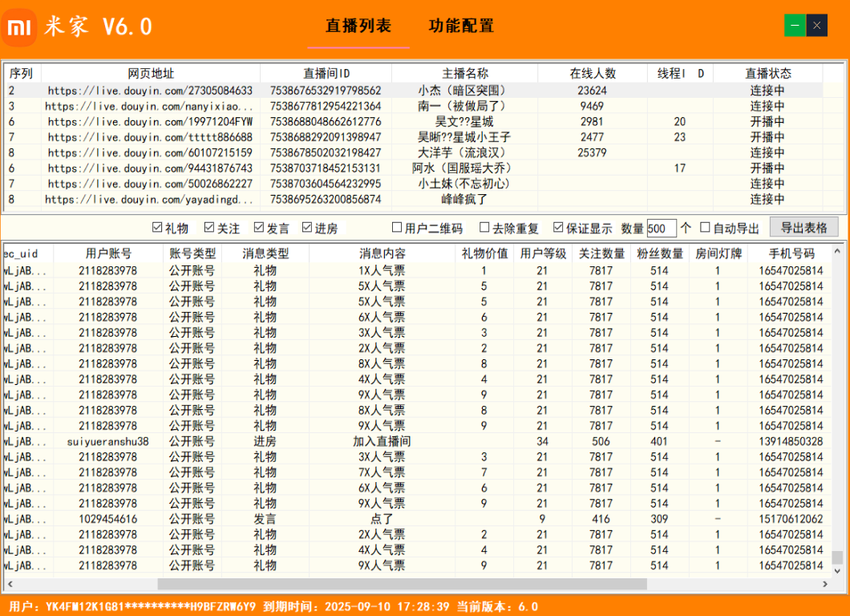Screen dimensions: 850x616
Task: Click the 当前版本：6.0 status text
Action: point(498,606)
